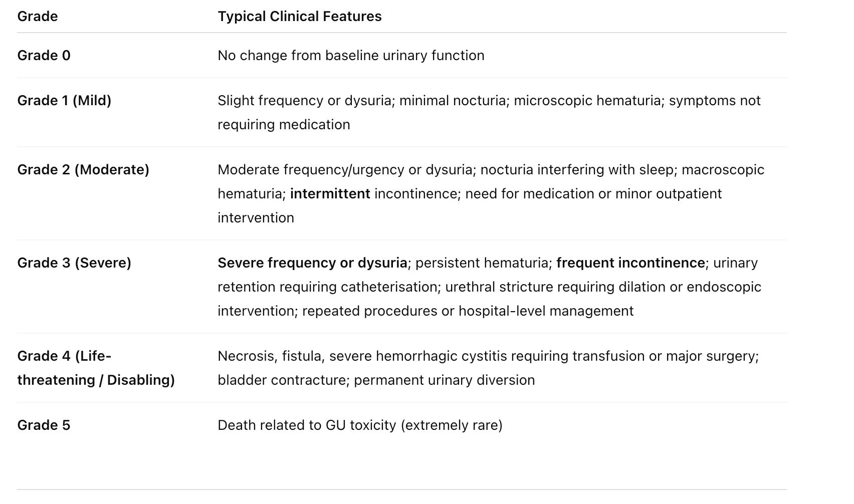Select the Grade 0 row label

click(x=44, y=56)
